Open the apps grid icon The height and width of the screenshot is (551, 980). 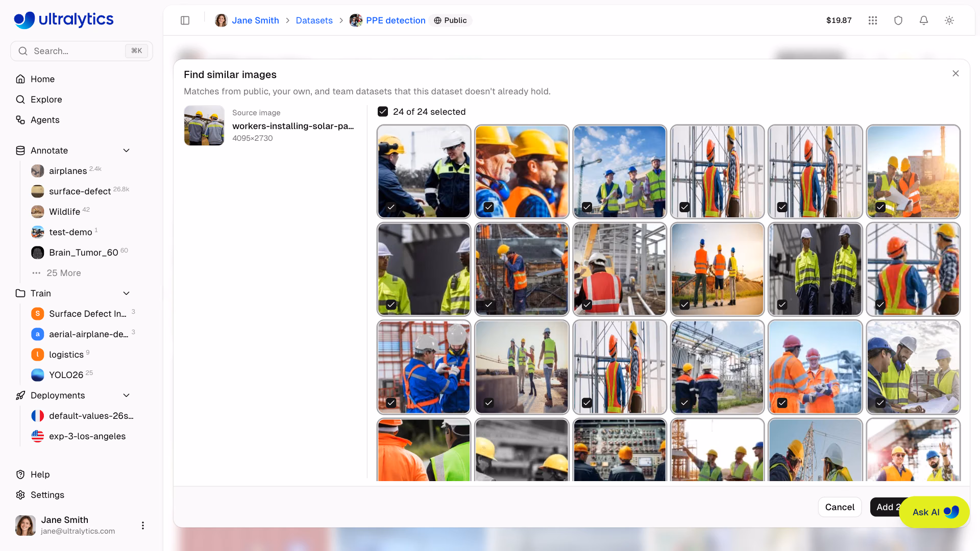point(873,20)
